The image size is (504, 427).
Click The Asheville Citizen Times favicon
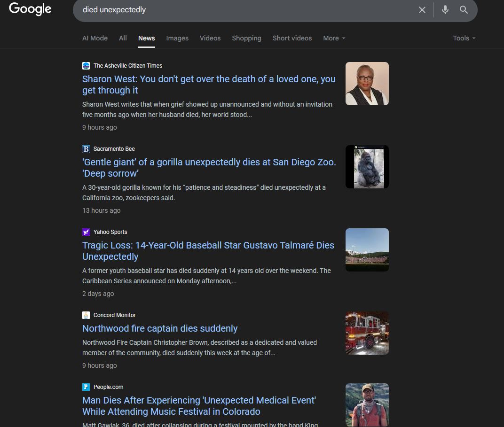pos(86,66)
